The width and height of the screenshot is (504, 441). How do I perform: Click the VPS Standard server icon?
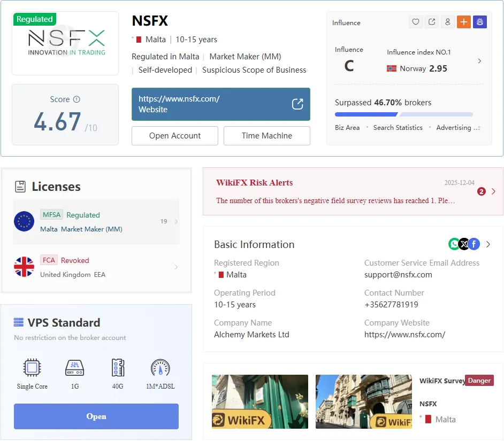[19, 322]
